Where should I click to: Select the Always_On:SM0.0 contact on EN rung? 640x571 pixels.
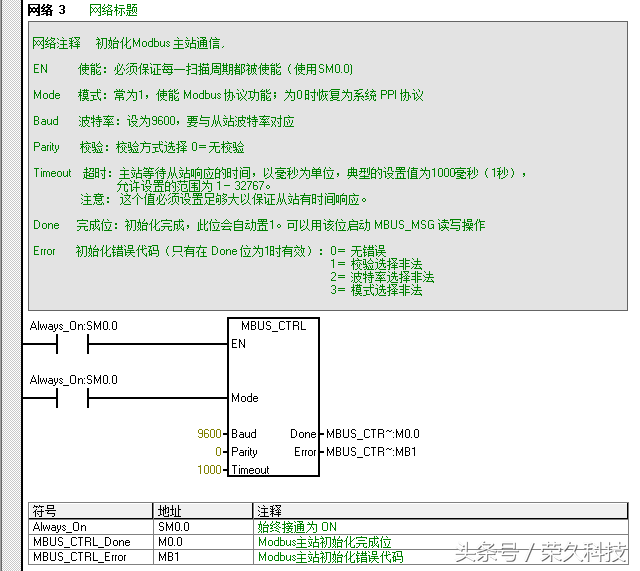(73, 344)
